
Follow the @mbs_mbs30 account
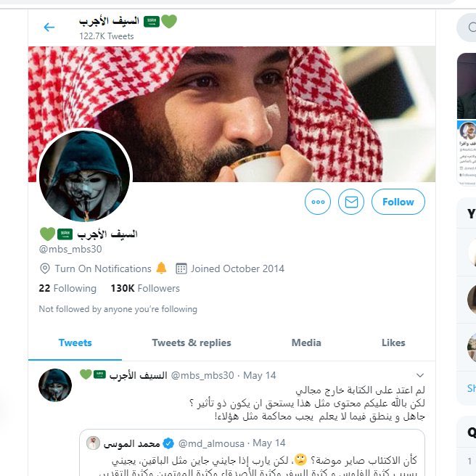398,202
